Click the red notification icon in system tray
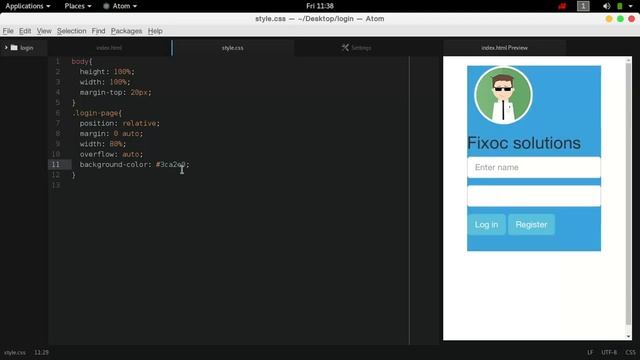The width and height of the screenshot is (640, 360). [x=562, y=6]
